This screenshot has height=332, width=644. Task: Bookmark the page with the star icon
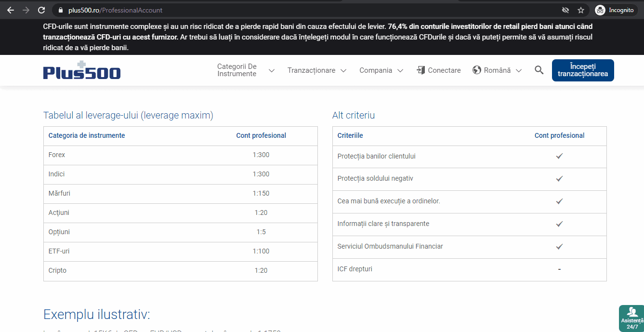pos(580,10)
